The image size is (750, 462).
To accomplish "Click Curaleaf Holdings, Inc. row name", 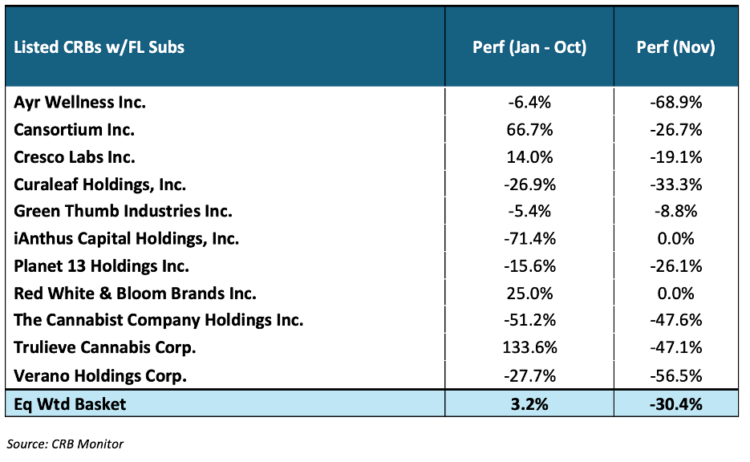I will coord(101,184).
